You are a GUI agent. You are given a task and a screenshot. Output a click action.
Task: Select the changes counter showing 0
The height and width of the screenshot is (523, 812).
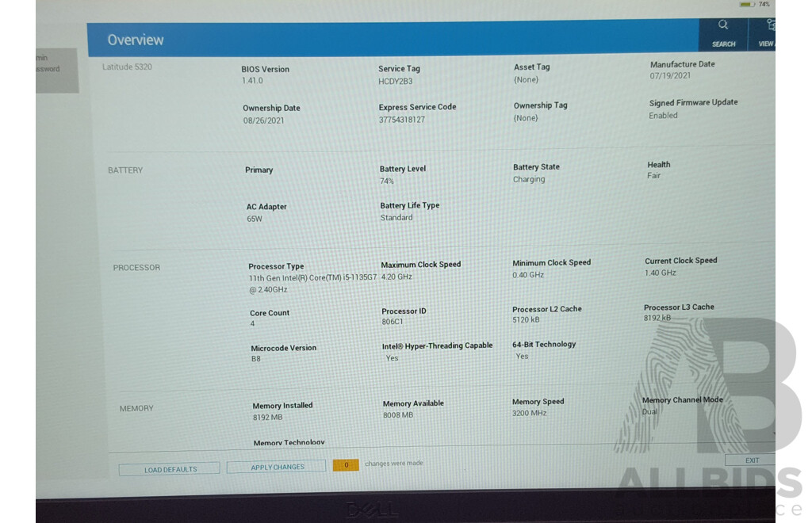click(346, 464)
